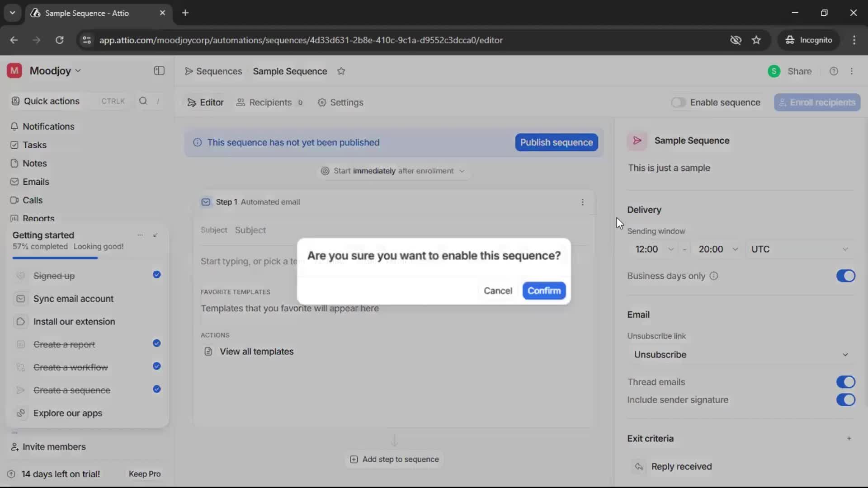Collapse the left sidebar panel
Viewport: 868px width, 488px height.
[159, 71]
